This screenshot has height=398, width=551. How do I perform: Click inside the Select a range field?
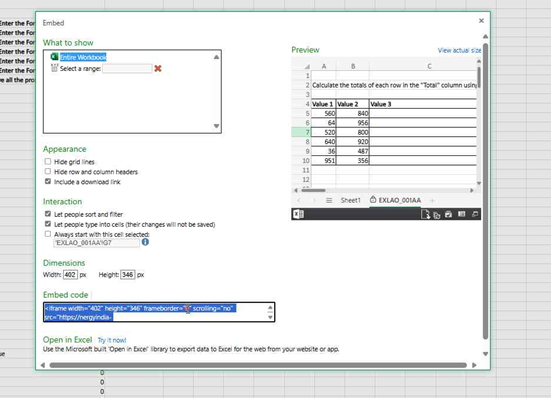click(x=127, y=68)
